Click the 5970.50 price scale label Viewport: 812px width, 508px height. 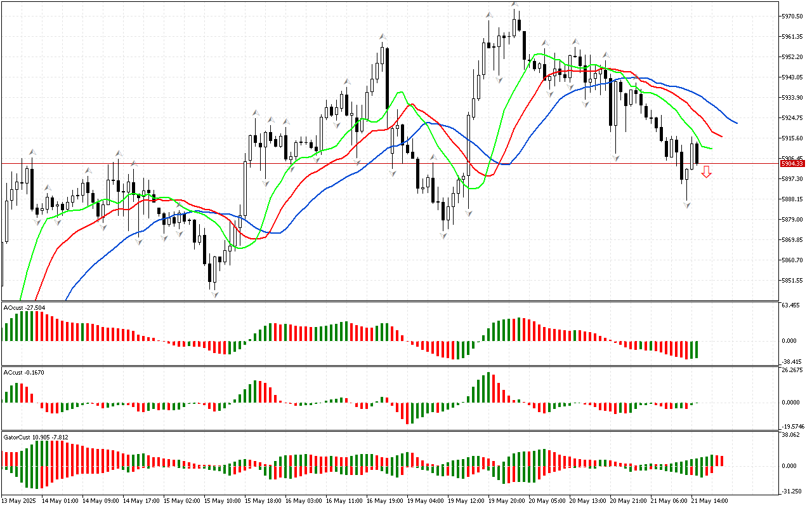click(x=792, y=16)
